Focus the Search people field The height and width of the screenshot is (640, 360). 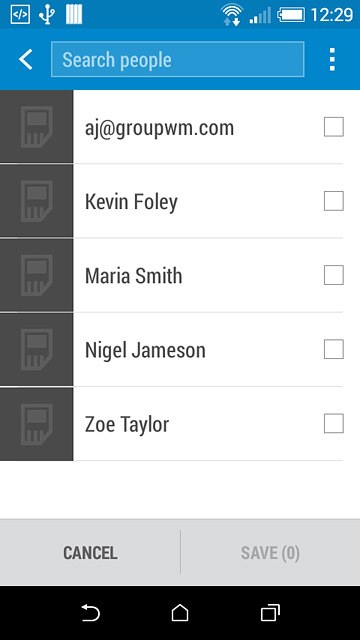pos(178,60)
